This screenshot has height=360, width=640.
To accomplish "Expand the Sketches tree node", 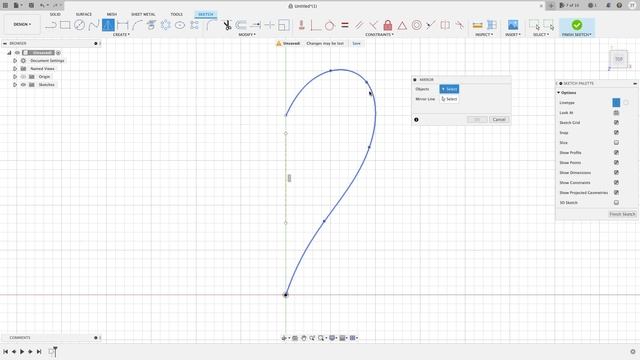I will pyautogui.click(x=15, y=84).
